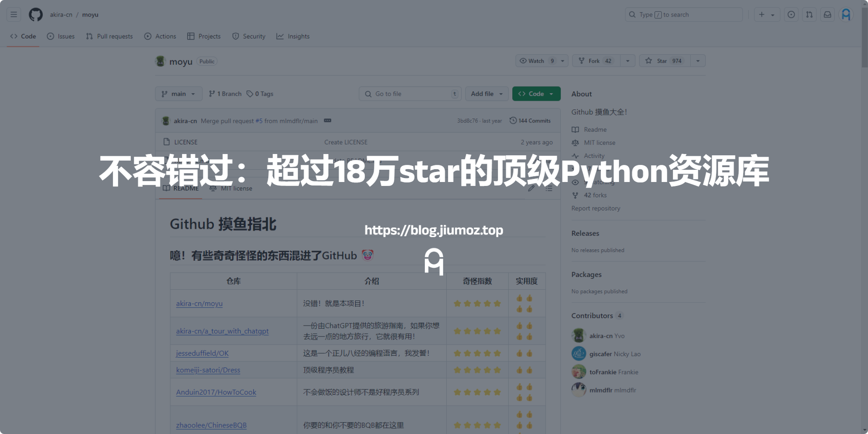Image resolution: width=868 pixels, height=434 pixels.
Task: Open toFrankie contributor avatar
Action: [x=579, y=372]
